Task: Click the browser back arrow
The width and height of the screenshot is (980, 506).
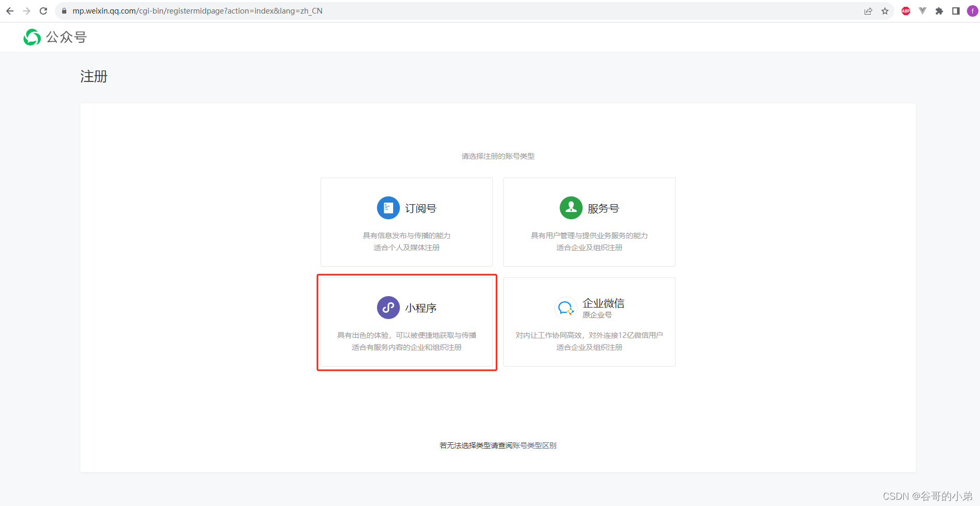Action: pos(10,11)
